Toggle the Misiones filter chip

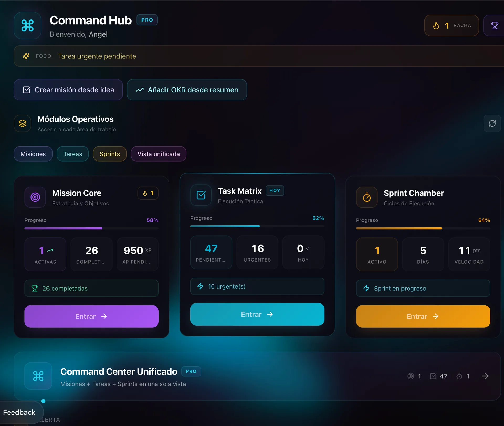33,154
